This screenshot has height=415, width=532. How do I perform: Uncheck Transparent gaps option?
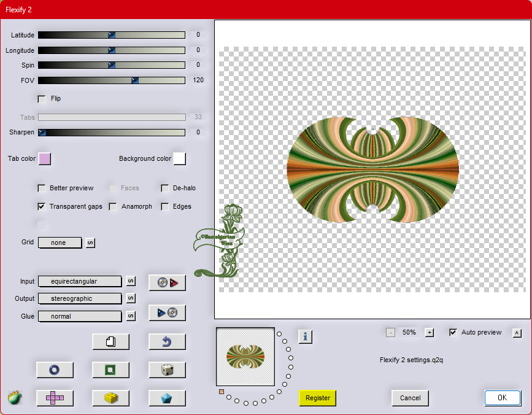42,207
